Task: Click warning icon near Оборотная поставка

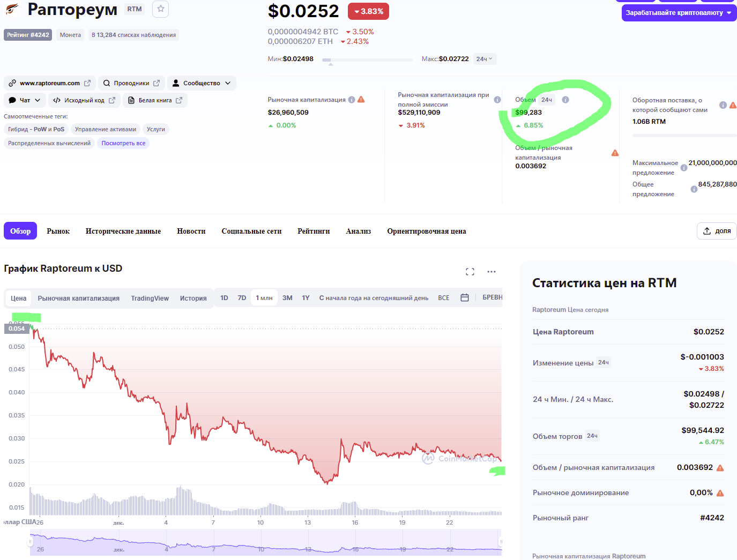Action: pos(733,105)
